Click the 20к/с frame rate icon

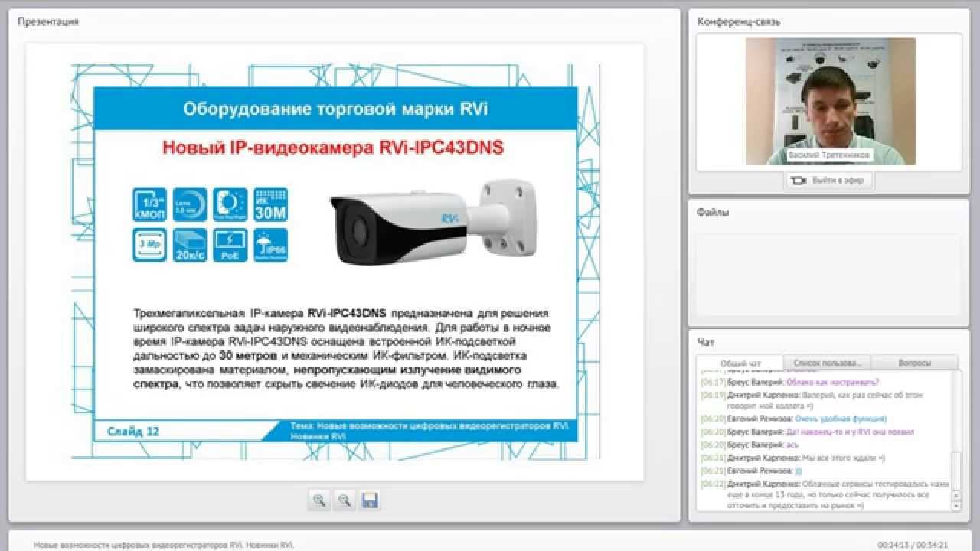click(190, 245)
